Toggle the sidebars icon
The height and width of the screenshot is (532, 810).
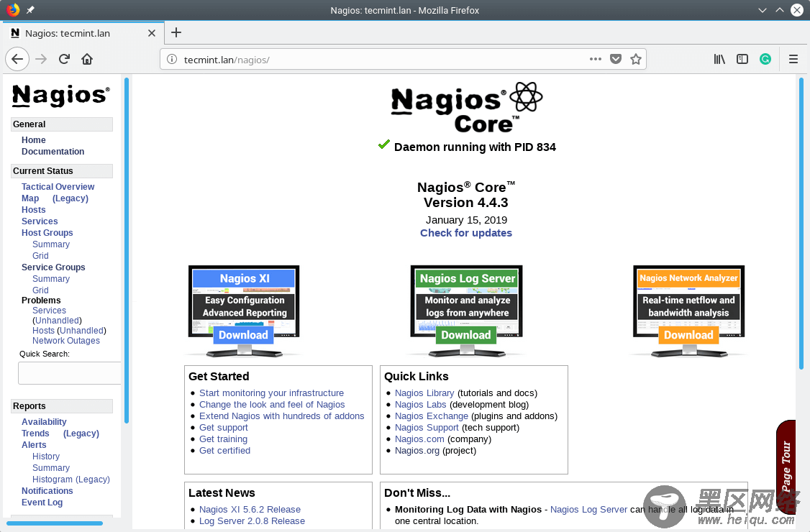click(742, 60)
